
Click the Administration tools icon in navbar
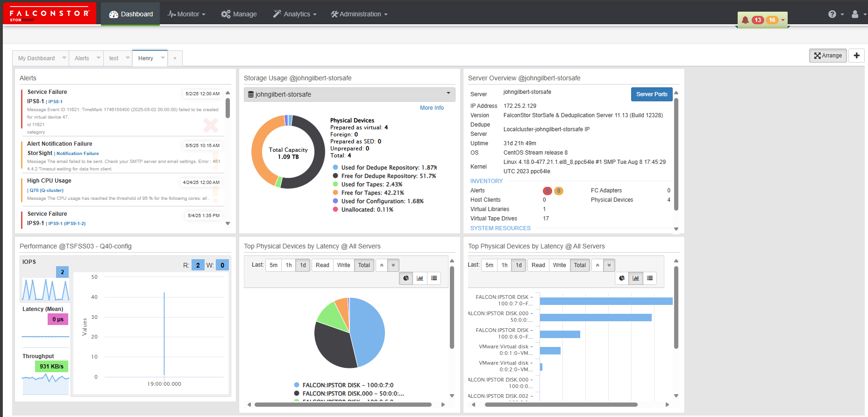click(334, 14)
